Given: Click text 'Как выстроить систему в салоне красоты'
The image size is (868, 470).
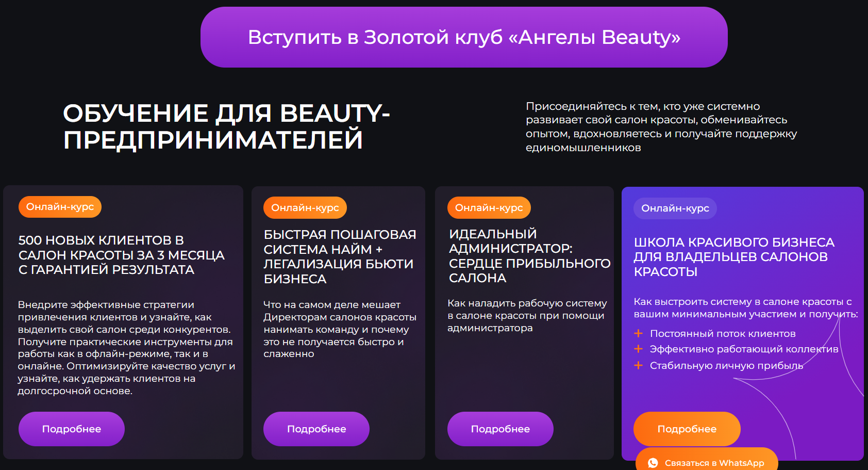Looking at the screenshot, I should coord(745,307).
